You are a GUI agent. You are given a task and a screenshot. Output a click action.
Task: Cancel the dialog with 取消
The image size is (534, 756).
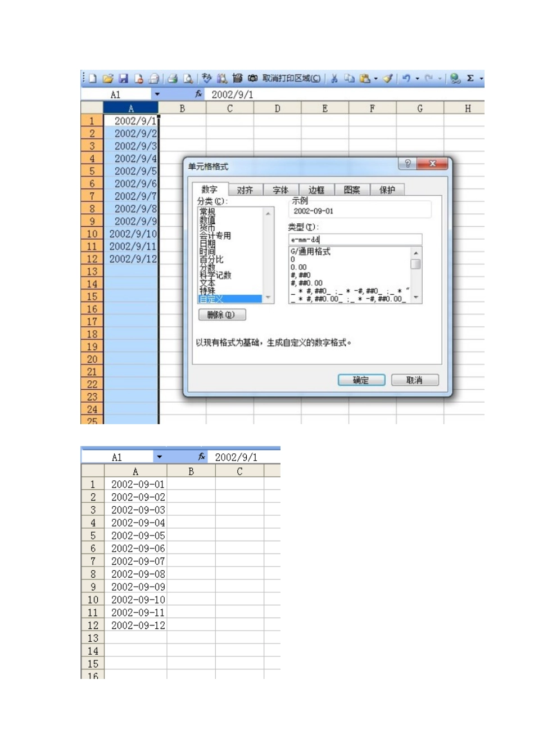tap(415, 380)
